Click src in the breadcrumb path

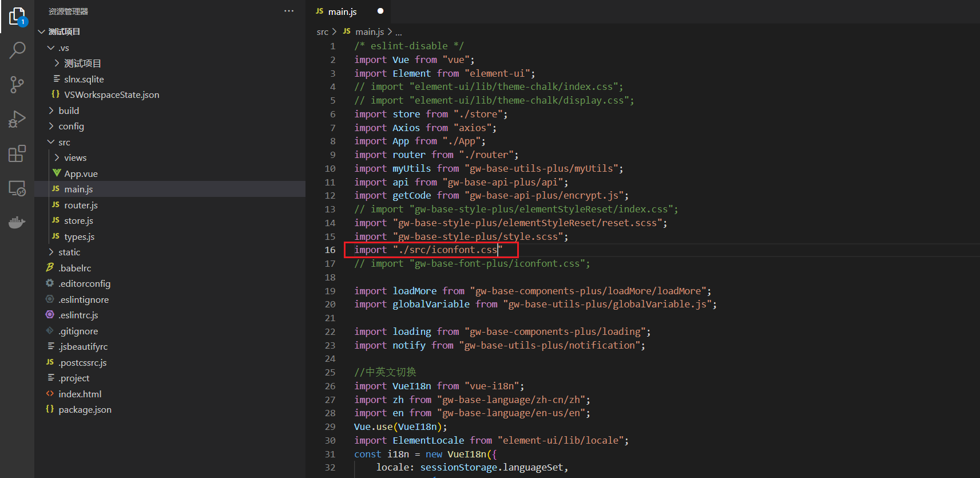point(322,32)
